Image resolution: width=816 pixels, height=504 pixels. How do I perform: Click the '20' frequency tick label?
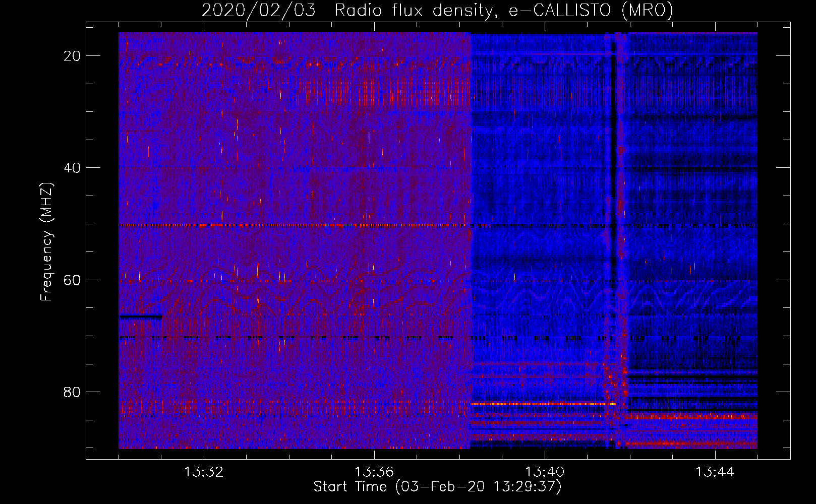[72, 56]
